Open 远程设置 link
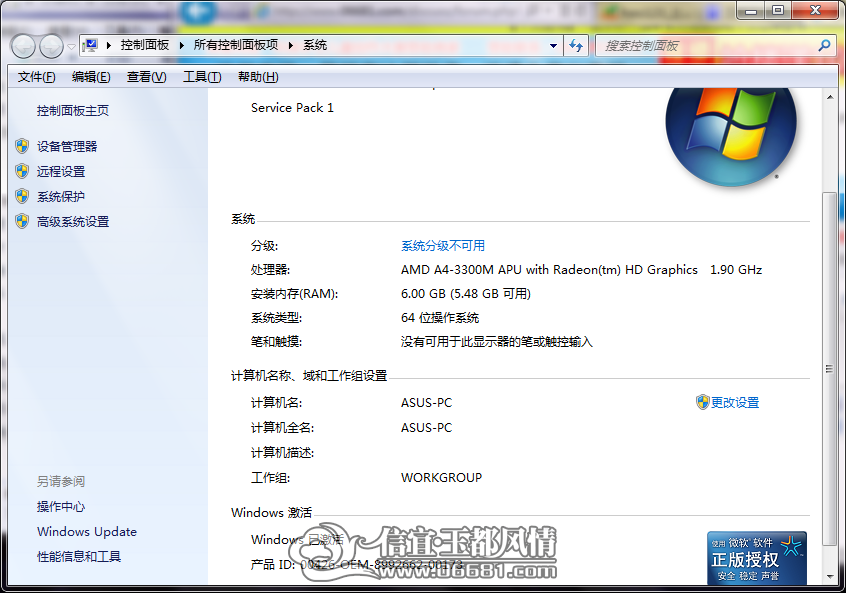The image size is (846, 593). click(61, 172)
